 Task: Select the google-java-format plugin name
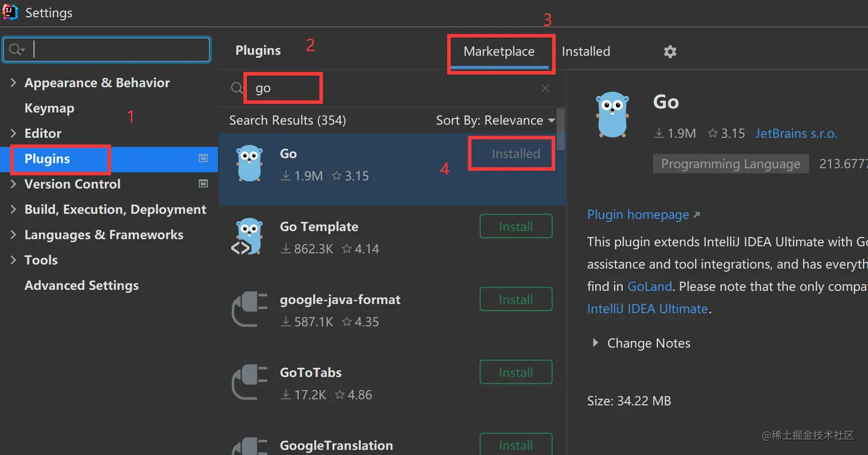[340, 300]
